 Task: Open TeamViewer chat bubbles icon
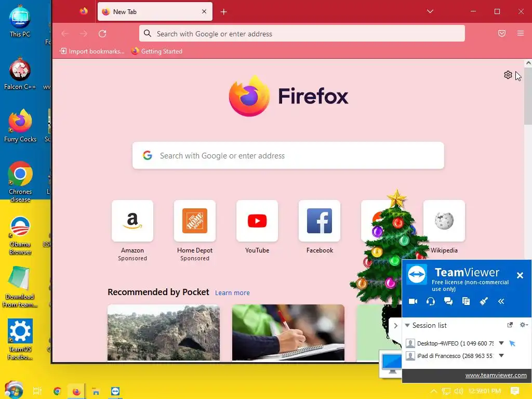tap(448, 301)
